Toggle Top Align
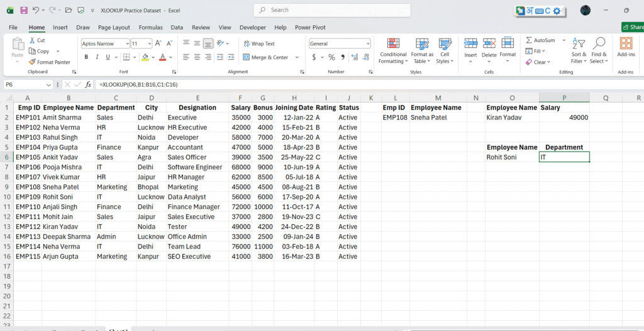The width and height of the screenshot is (644, 331). point(186,43)
